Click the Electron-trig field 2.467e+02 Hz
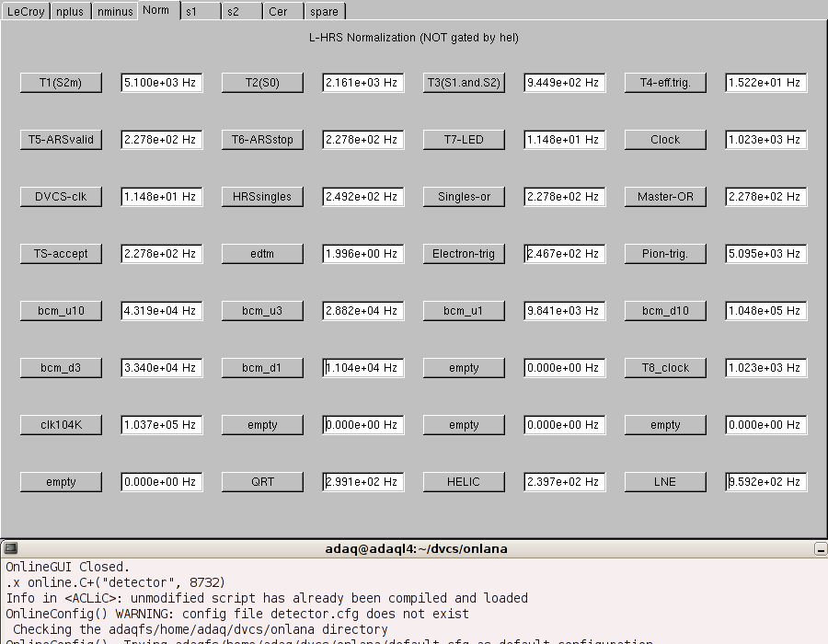Screen dimensions: 828x644 [565, 254]
